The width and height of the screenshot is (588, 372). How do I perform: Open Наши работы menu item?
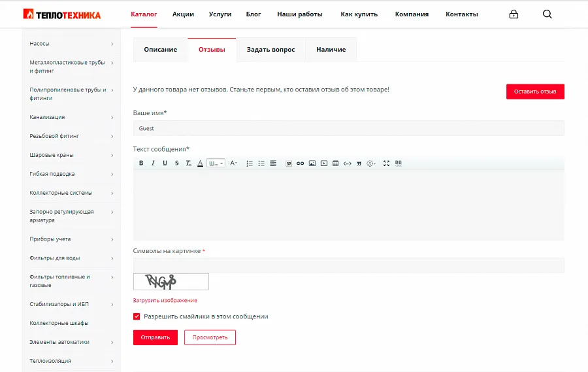tap(300, 14)
